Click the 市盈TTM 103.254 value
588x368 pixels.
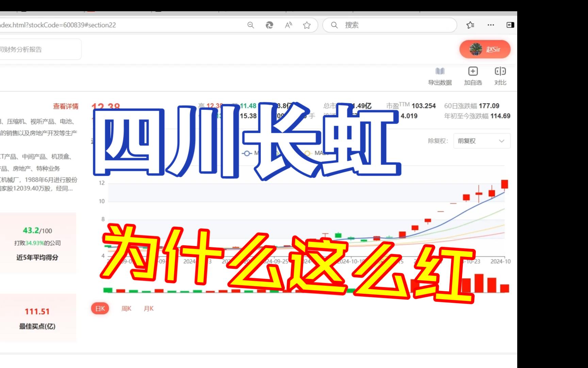[423, 106]
